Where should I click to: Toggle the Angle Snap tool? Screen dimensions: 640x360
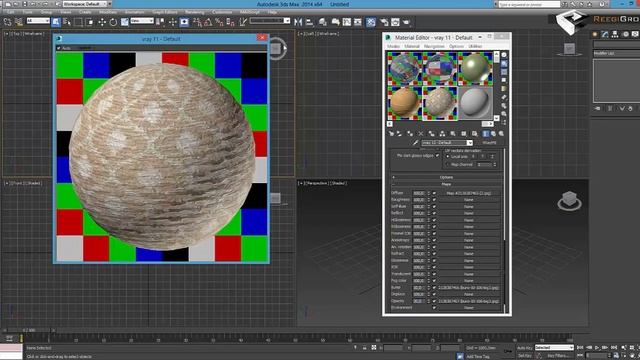[208, 22]
